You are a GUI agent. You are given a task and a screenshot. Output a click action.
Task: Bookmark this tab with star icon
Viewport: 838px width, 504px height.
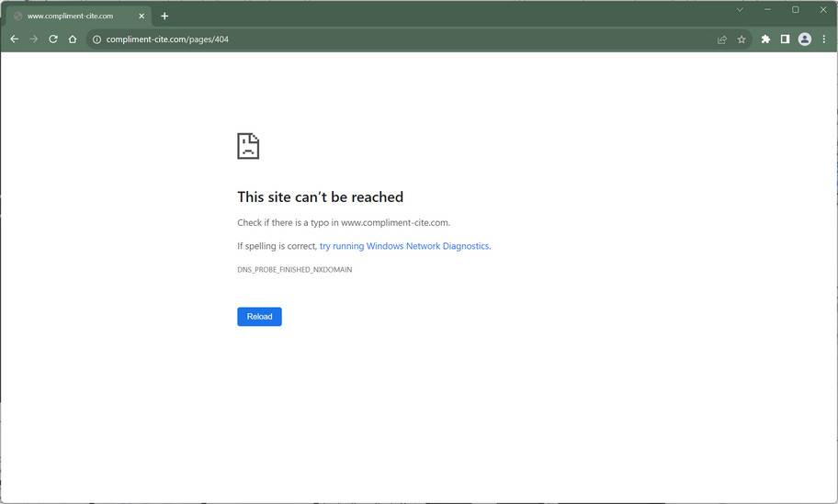(x=742, y=39)
